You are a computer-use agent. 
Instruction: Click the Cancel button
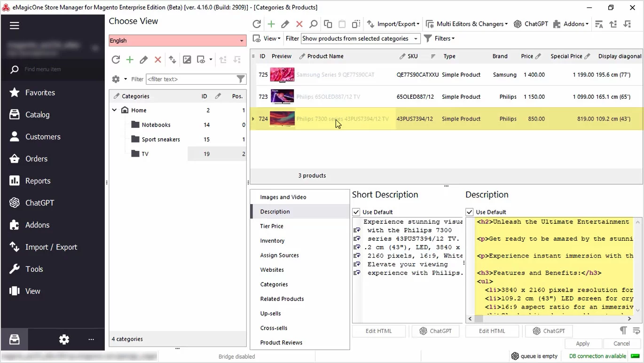[x=621, y=344]
